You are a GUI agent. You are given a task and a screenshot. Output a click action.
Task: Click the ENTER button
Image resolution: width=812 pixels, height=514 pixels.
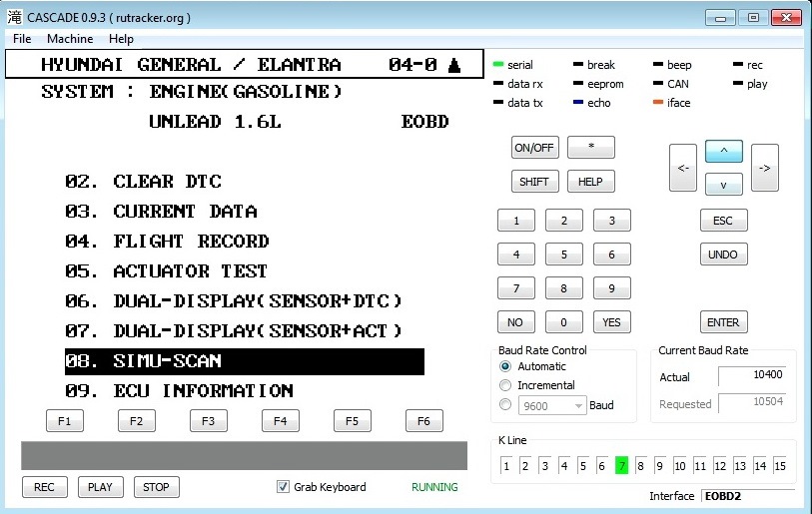pos(723,322)
